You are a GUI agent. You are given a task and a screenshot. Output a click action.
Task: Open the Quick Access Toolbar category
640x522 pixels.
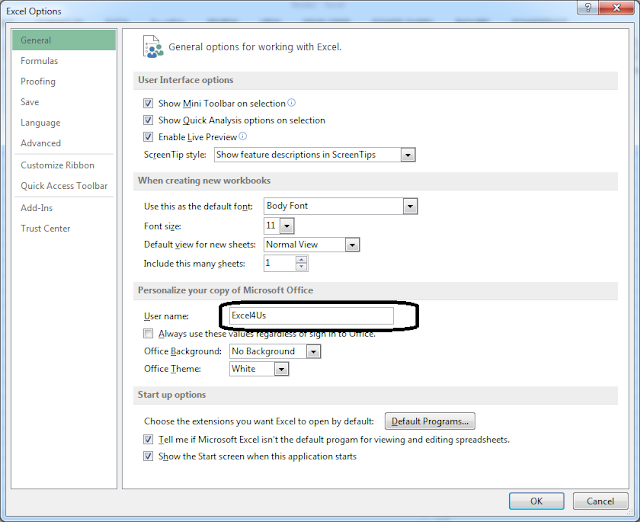click(x=64, y=186)
